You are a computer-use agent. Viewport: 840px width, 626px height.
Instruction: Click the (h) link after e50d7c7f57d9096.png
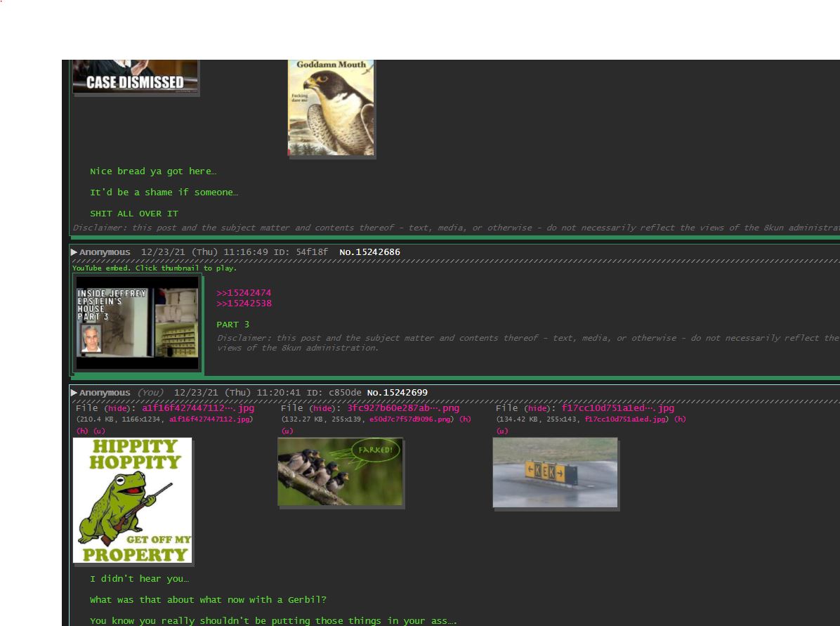[465, 419]
